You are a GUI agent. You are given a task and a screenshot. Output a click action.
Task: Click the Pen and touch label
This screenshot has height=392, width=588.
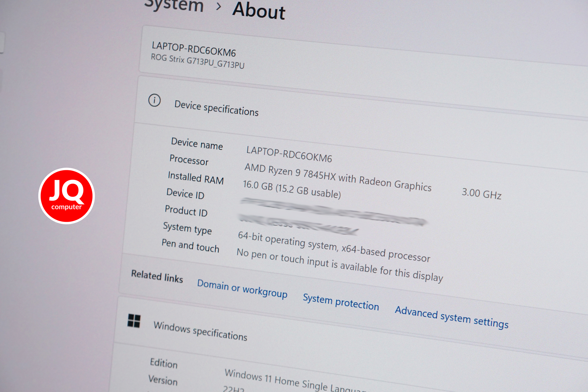point(191,246)
